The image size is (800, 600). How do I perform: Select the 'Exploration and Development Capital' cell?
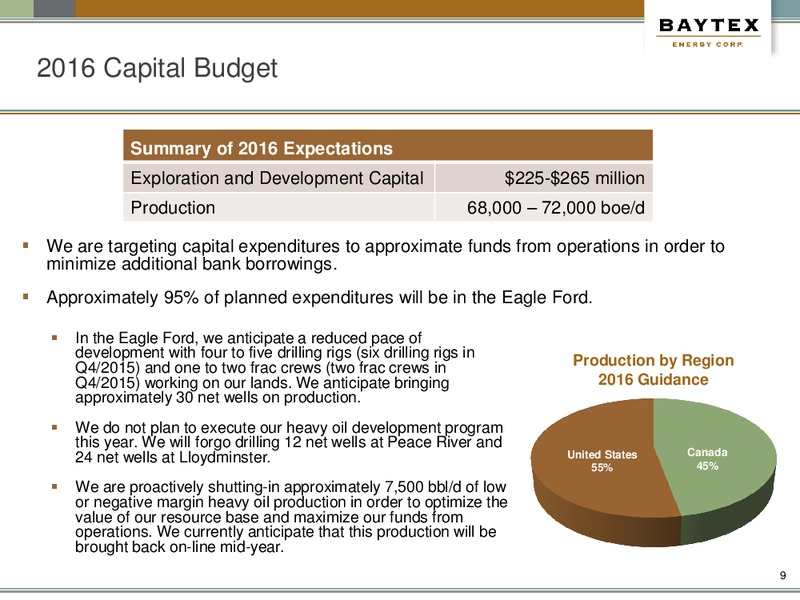pyautogui.click(x=279, y=178)
